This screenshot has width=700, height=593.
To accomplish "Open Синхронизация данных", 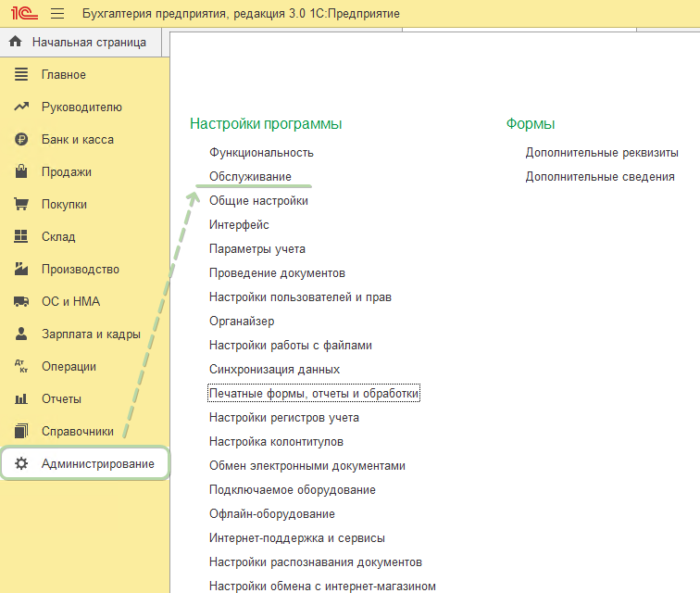I will (274, 370).
